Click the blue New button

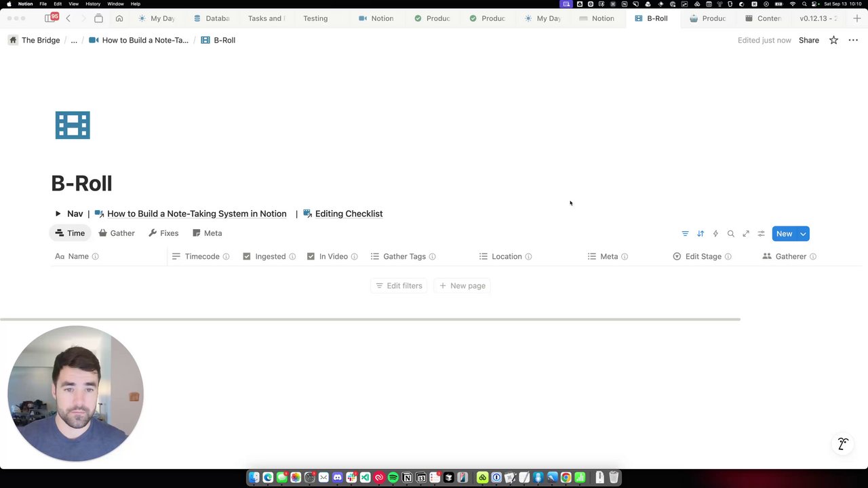point(784,234)
